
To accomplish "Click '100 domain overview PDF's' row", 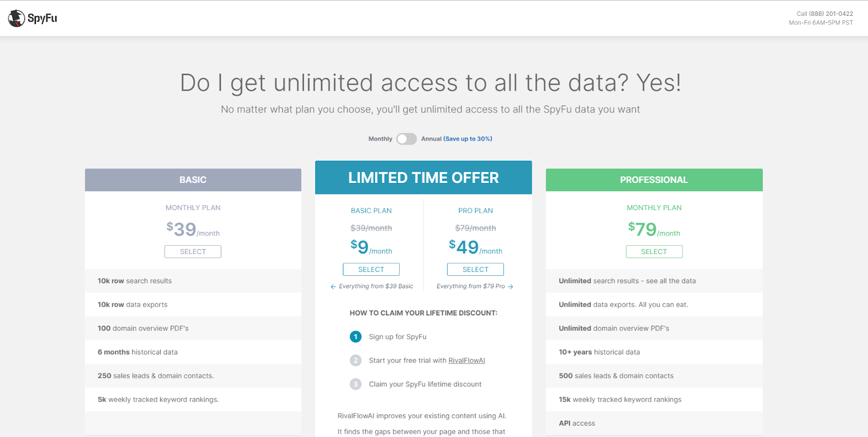I will [x=193, y=328].
